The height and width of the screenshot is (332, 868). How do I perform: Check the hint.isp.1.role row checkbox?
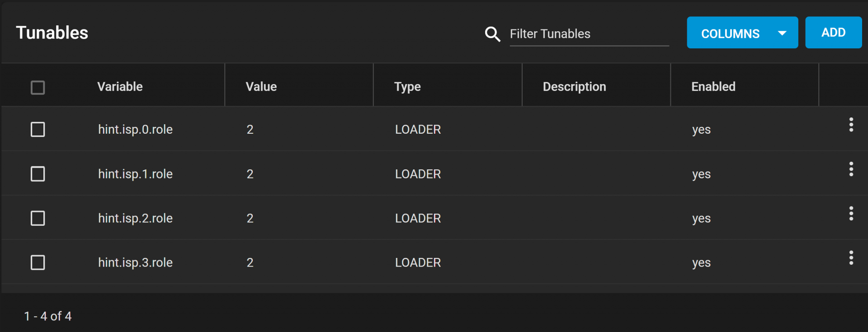(x=38, y=173)
